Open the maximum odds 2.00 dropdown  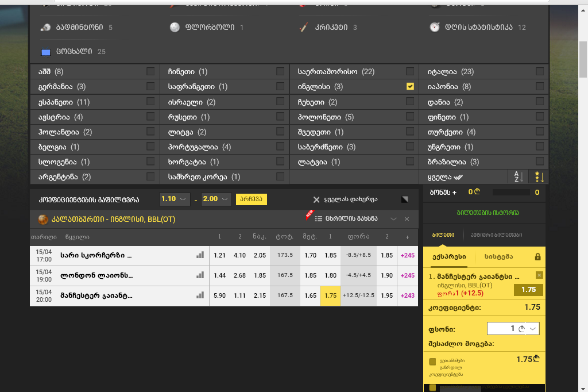click(x=216, y=199)
